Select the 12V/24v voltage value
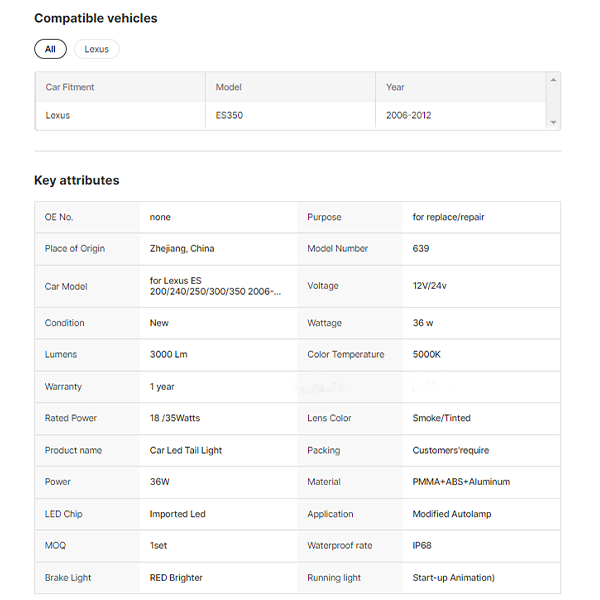Screen dimensions: 600x600 point(431,286)
